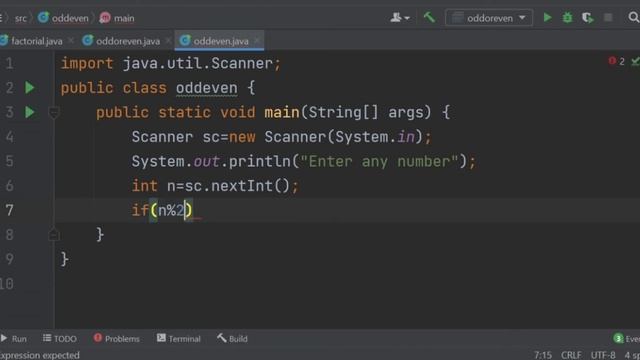This screenshot has width=640, height=360.
Task: Open the Run tool window
Action: point(14,339)
